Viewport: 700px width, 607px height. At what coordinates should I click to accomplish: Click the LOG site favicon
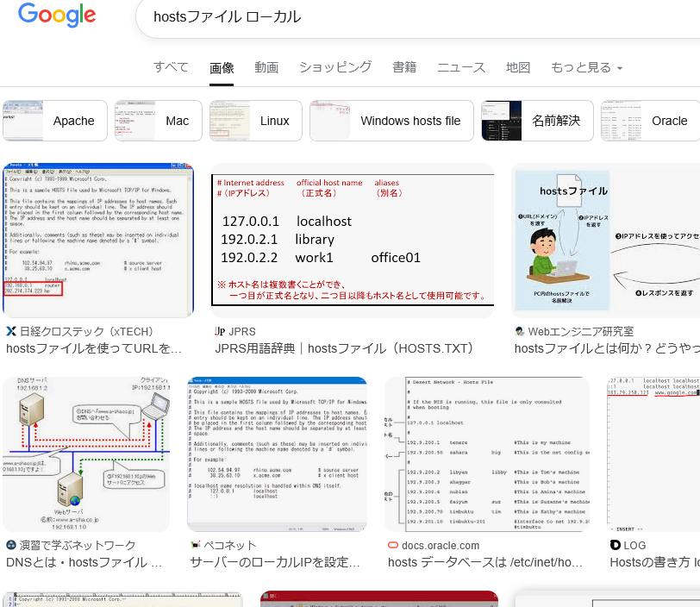pos(616,545)
